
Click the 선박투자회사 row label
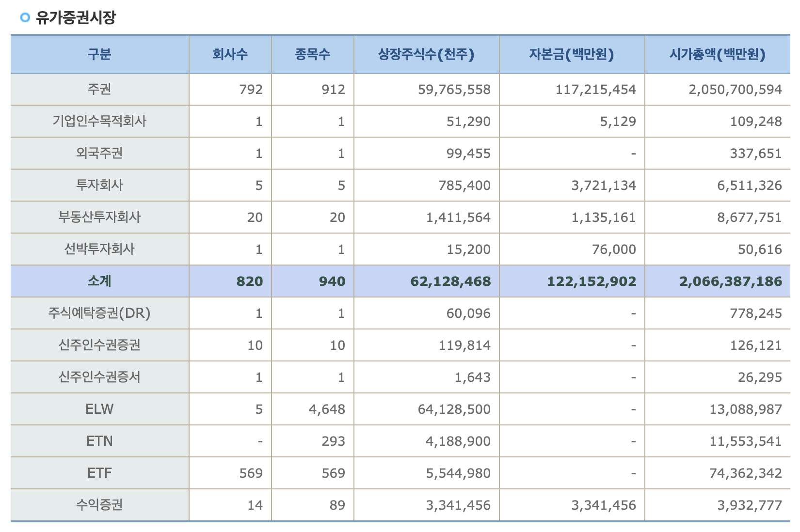click(99, 249)
